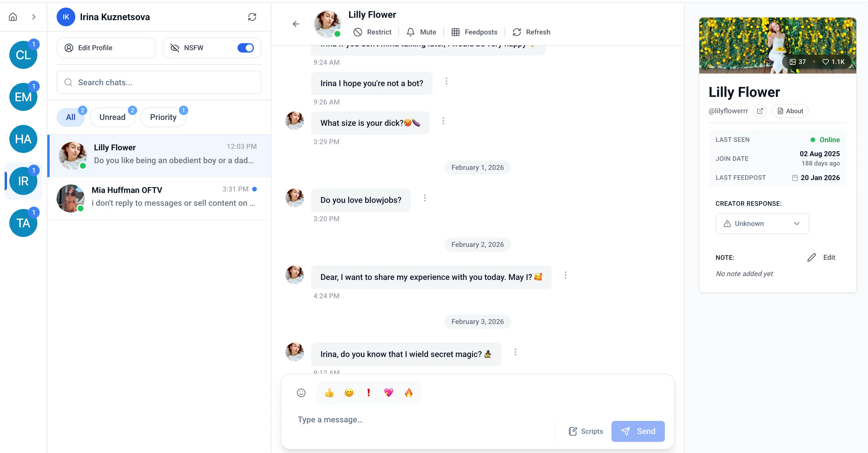Open the Unknown creator response dropdown

click(x=762, y=224)
